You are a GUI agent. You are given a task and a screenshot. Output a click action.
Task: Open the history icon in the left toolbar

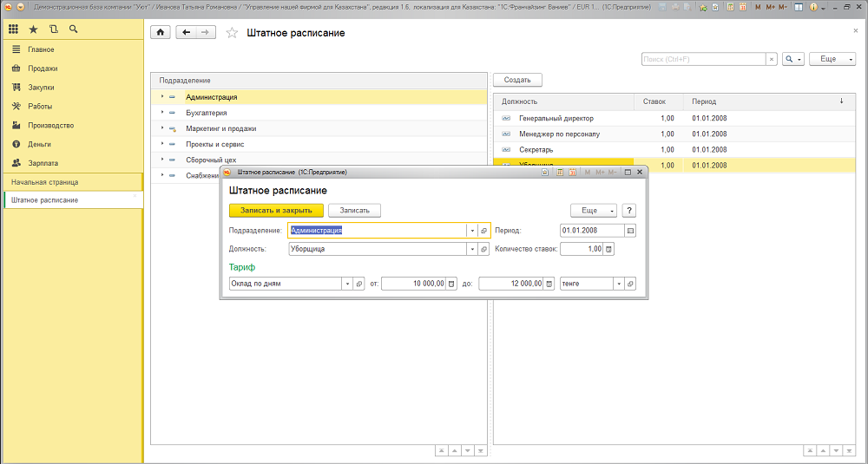click(54, 29)
